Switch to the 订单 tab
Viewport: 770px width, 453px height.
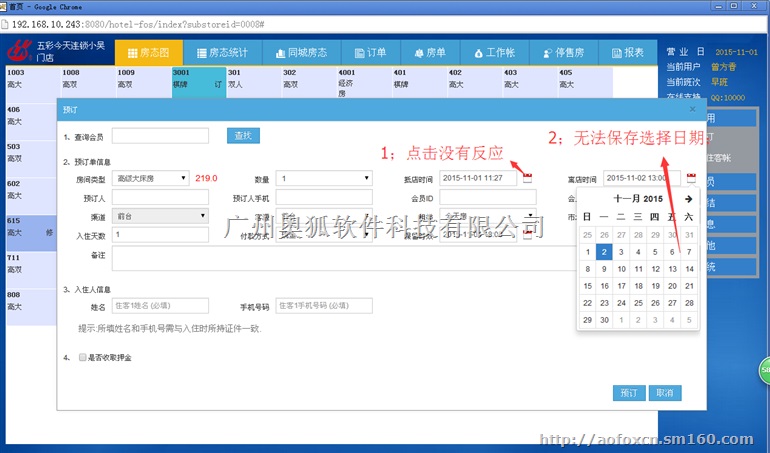371,53
